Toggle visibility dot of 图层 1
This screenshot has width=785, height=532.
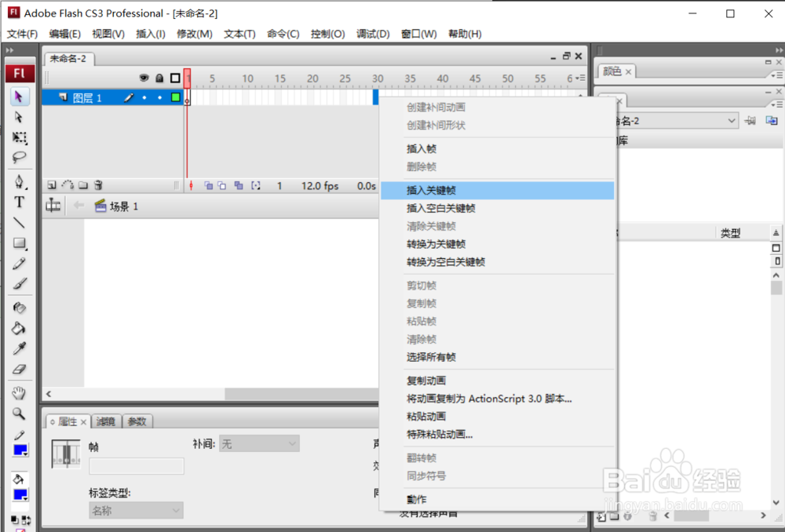click(x=144, y=97)
